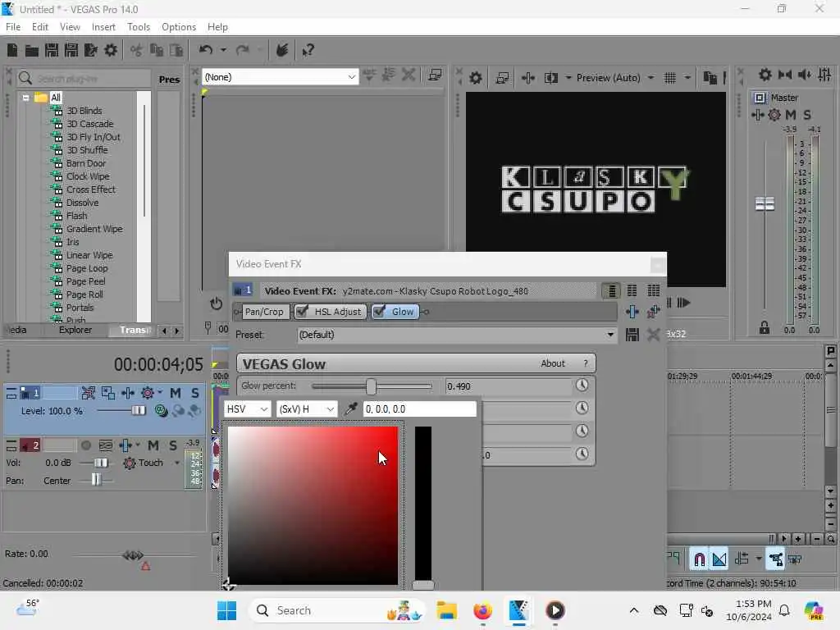
Task: Toggle Master bus solo S
Action: click(x=807, y=115)
